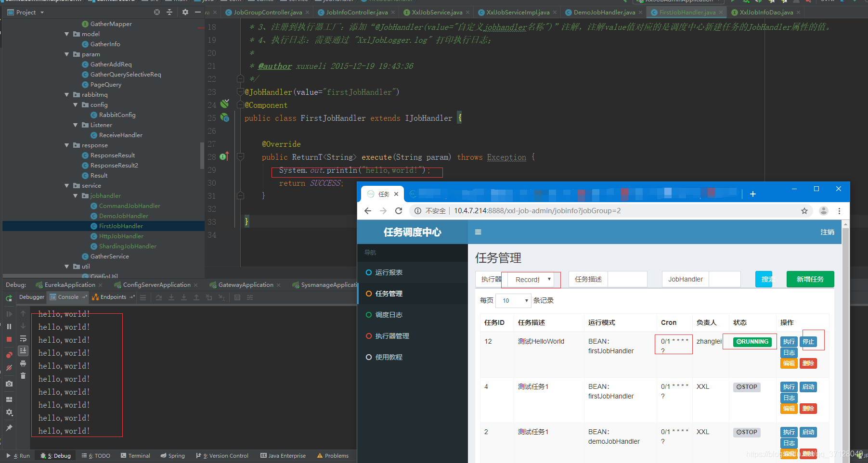This screenshot has height=463, width=868.
Task: Pause the running debug program
Action: [9, 326]
